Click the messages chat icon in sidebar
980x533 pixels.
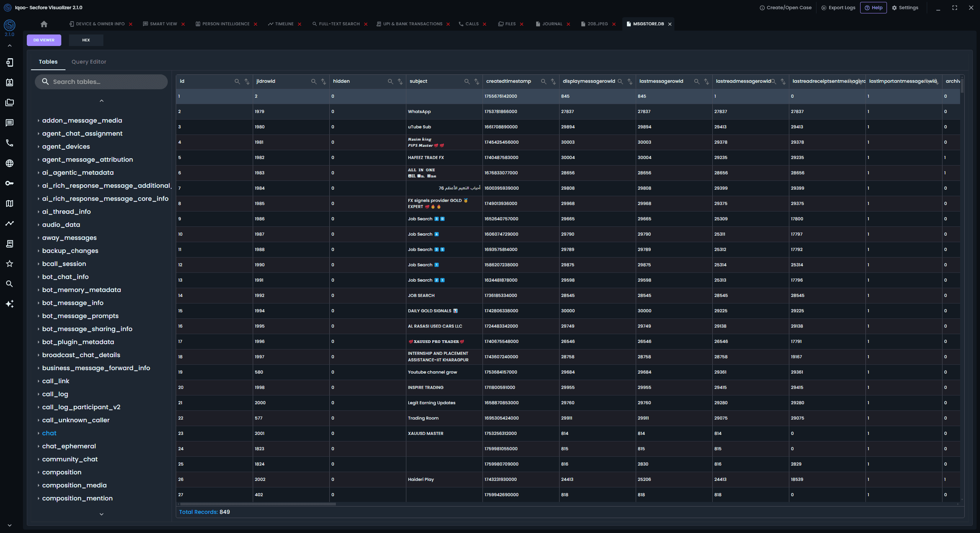[10, 123]
